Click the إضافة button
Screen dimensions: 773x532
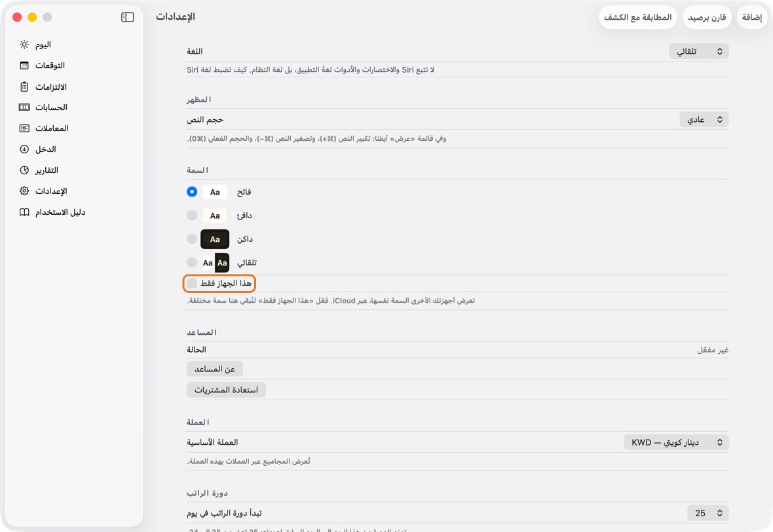pyautogui.click(x=752, y=17)
